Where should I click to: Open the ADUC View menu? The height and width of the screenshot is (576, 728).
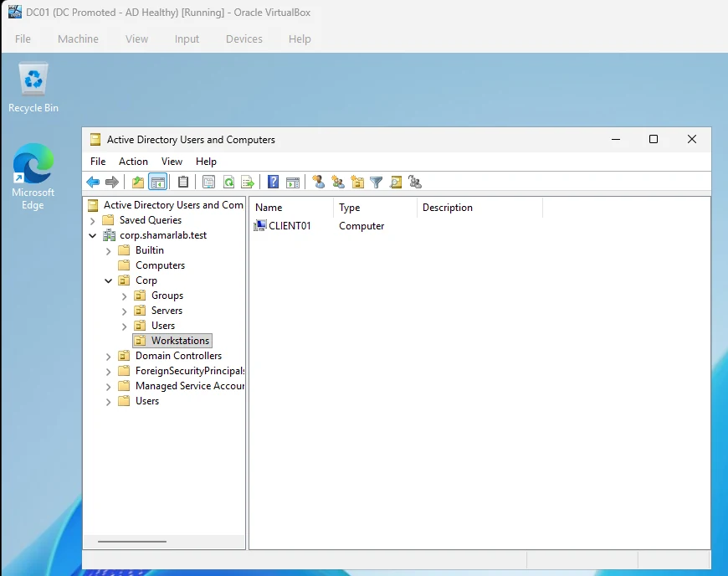pos(172,162)
